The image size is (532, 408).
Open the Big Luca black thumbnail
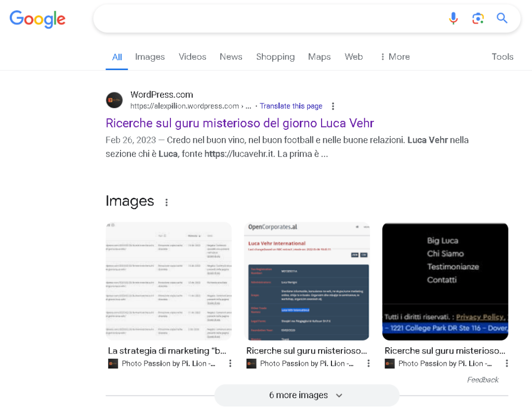445,281
